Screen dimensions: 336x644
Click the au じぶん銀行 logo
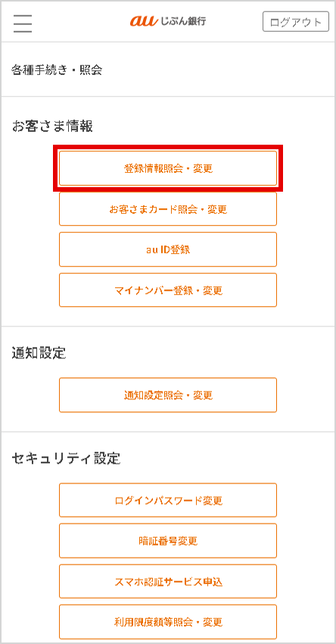click(168, 22)
